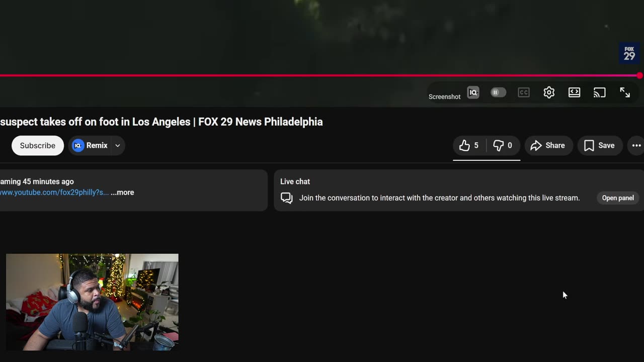Click the Live chat heading
Image resolution: width=644 pixels, height=362 pixels.
click(295, 182)
